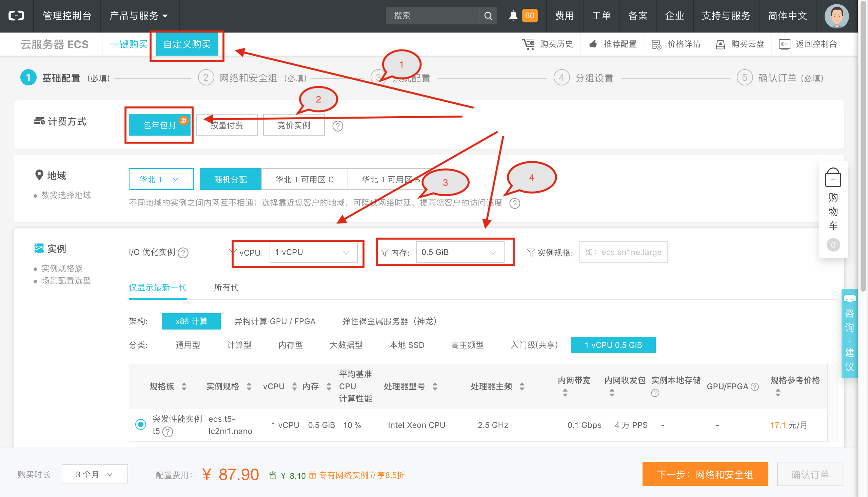Sort by 规格参考价格 column arrows
The height and width of the screenshot is (497, 868).
tap(778, 393)
